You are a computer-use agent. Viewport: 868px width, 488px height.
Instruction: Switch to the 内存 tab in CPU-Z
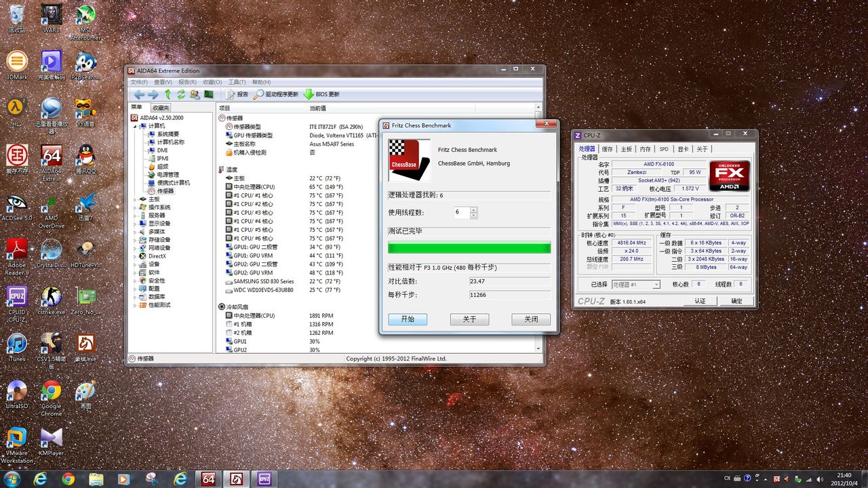645,149
